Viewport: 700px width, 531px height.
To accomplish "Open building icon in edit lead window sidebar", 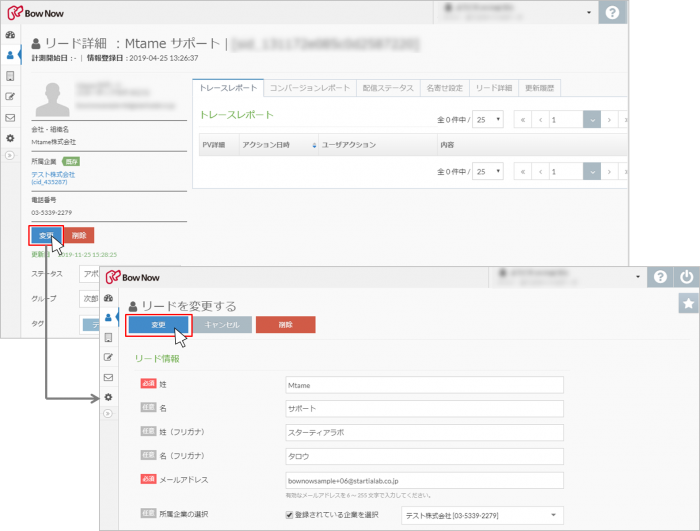I will 108,338.
